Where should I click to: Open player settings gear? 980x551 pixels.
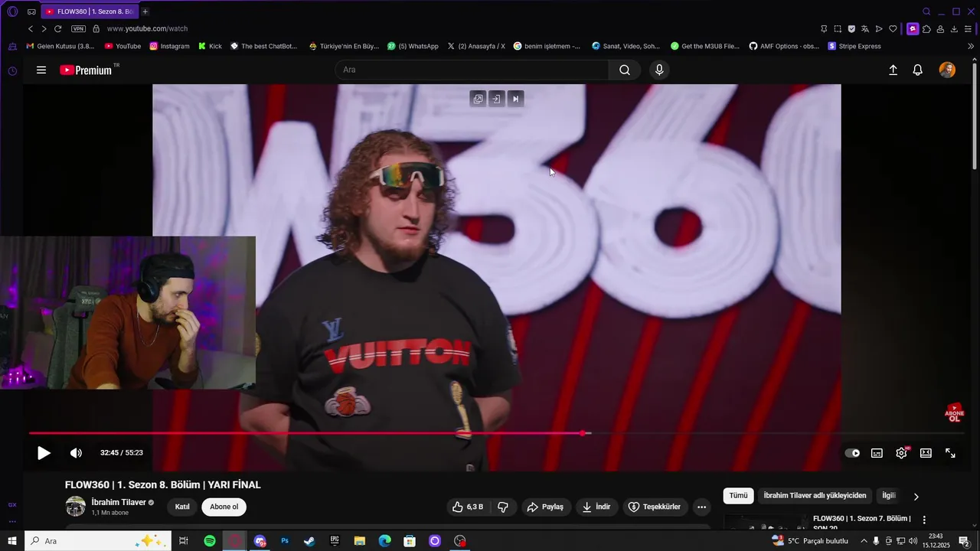pyautogui.click(x=901, y=453)
